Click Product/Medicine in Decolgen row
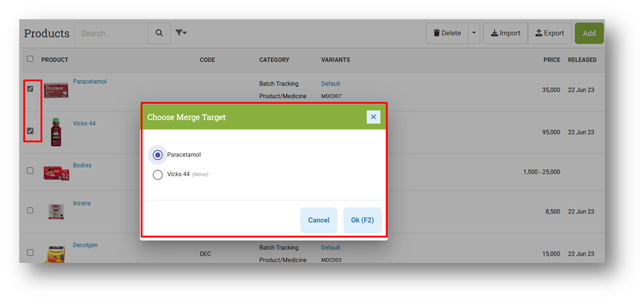Viewport: 644px width, 302px height. [x=283, y=260]
